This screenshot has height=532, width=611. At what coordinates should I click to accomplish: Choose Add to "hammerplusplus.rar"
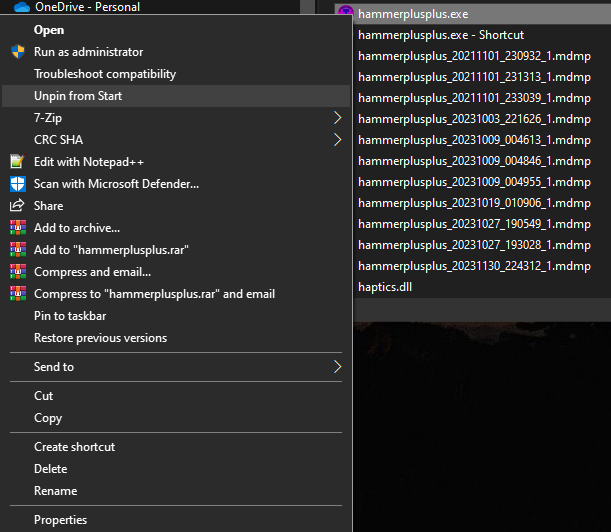(176, 250)
